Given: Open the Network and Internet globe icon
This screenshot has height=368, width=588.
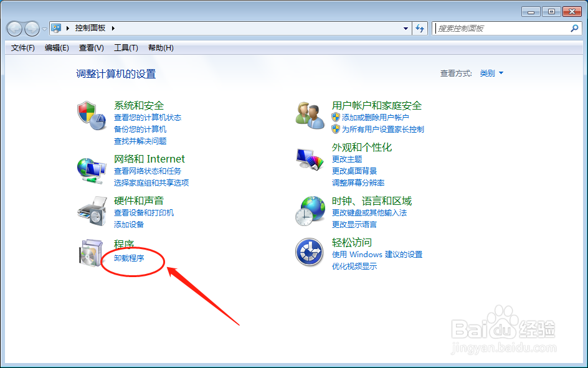Looking at the screenshot, I should tap(92, 171).
